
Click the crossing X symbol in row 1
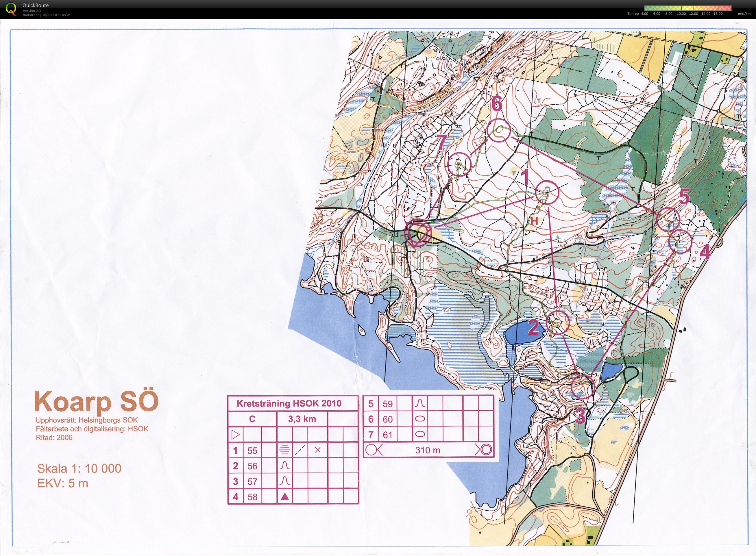tap(317, 450)
